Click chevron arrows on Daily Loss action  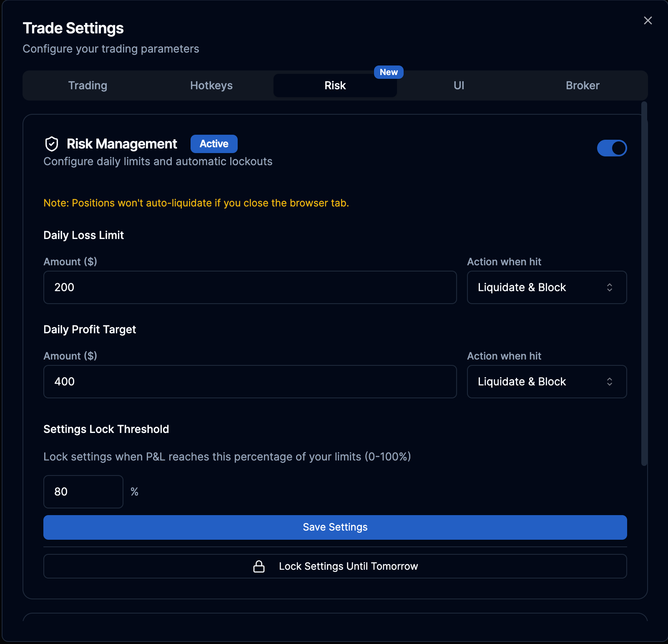(x=609, y=287)
